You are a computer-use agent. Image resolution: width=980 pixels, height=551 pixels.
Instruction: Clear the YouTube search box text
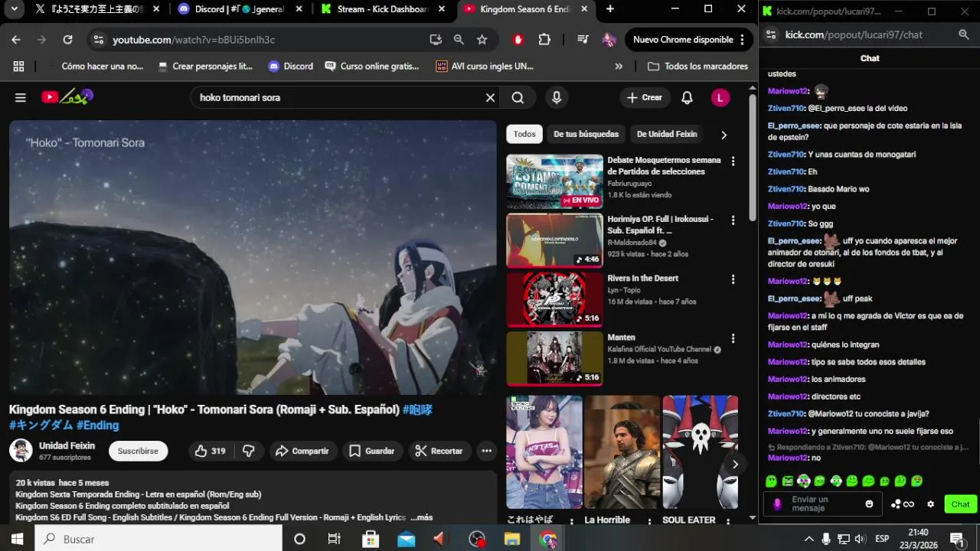(x=490, y=97)
